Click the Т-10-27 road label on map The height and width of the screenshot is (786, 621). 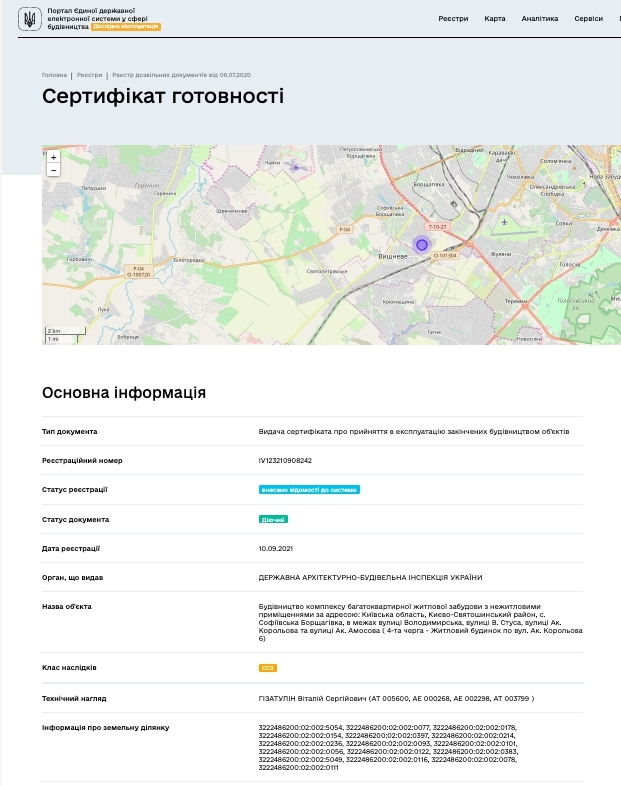point(438,227)
